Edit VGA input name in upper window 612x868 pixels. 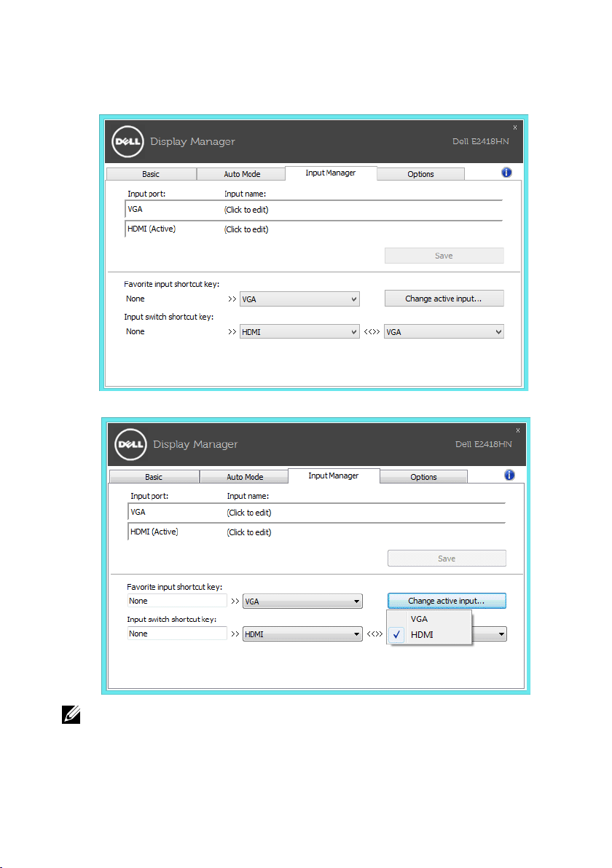tap(246, 210)
